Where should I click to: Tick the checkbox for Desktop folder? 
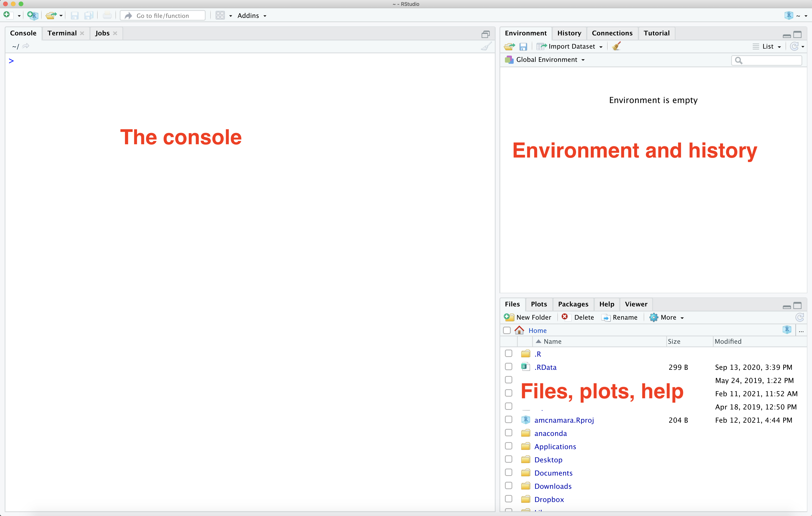pos(508,459)
